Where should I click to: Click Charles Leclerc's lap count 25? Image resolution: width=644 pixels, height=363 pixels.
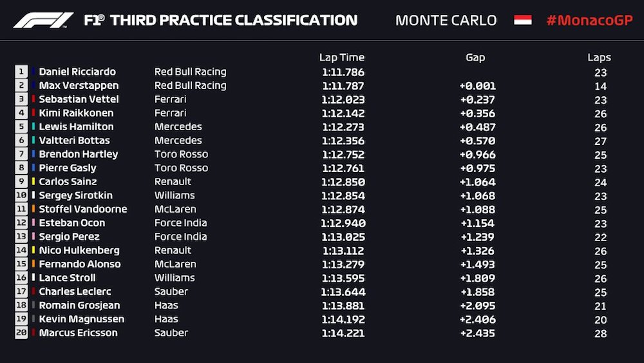pyautogui.click(x=600, y=291)
